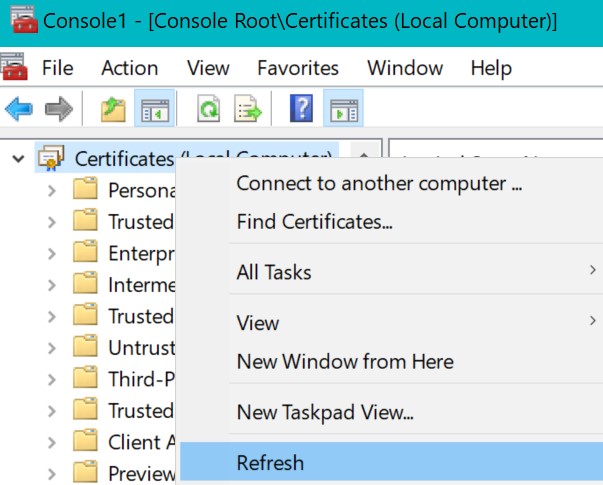Image resolution: width=603 pixels, height=485 pixels.
Task: Open the Favorites menu
Action: click(297, 68)
